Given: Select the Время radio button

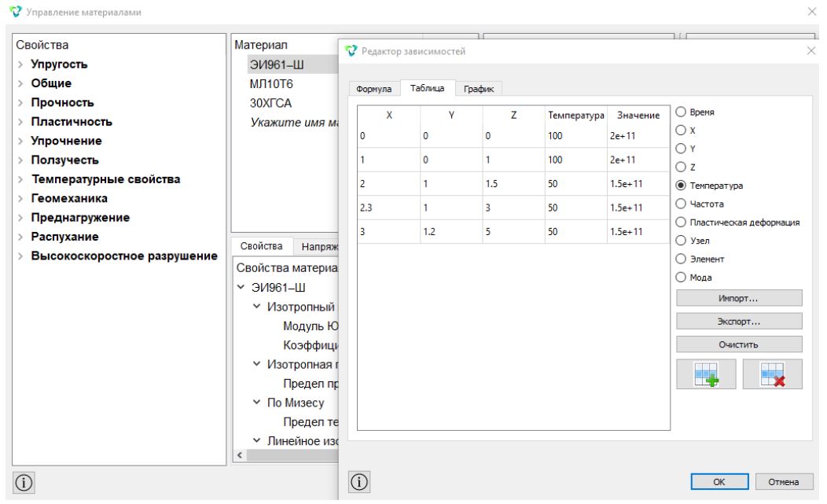Looking at the screenshot, I should pyautogui.click(x=681, y=112).
